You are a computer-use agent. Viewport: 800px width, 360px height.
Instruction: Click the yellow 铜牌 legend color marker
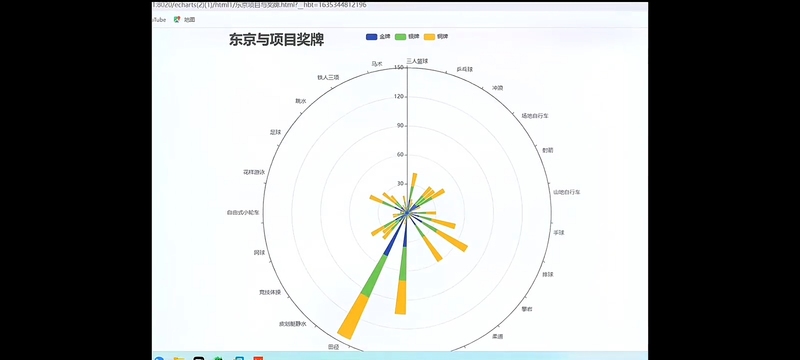429,37
